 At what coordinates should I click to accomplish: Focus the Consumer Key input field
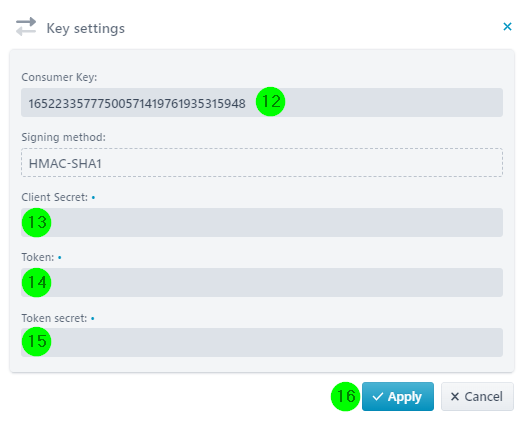pyautogui.click(x=262, y=102)
